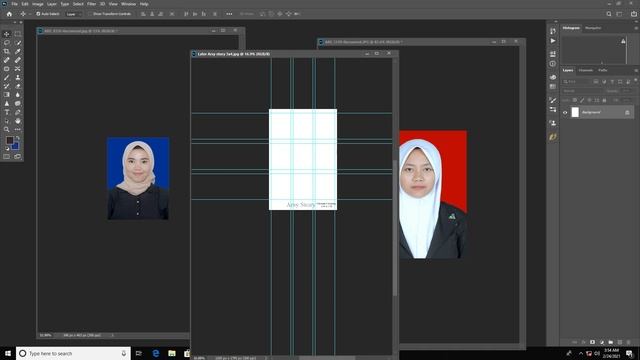Screen dimensions: 640x360
Task: Toggle Quick Mask mode in toolbox
Action: tap(7, 156)
